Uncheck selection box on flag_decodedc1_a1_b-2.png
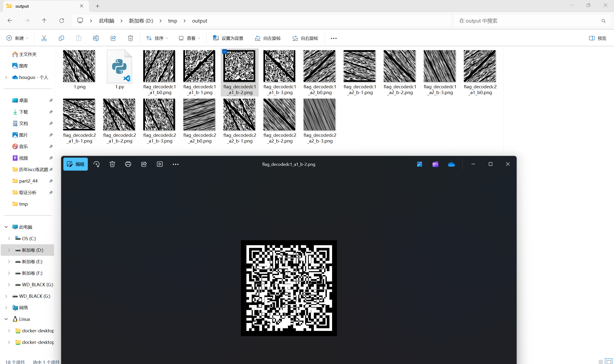This screenshot has height=364, width=614. coord(225,52)
